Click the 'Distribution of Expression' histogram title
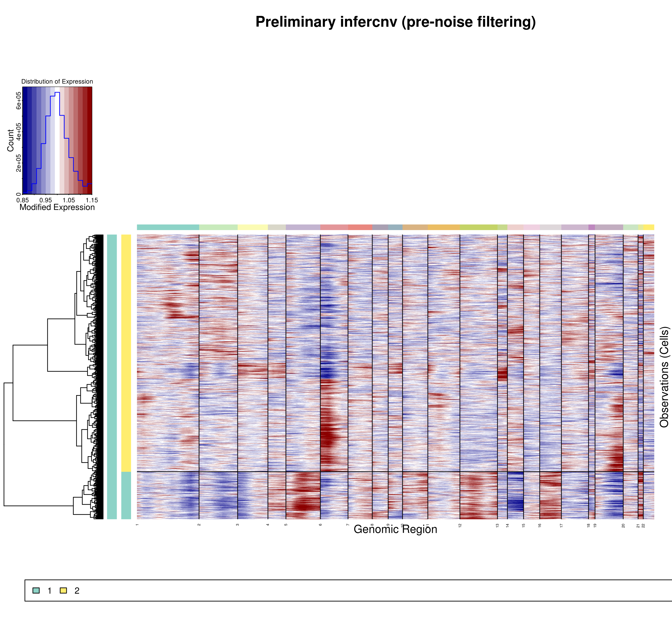The image size is (672, 623). click(57, 82)
